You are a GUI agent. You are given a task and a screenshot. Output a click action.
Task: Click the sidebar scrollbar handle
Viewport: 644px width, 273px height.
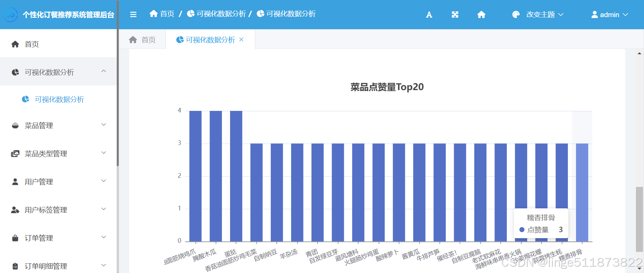tap(118, 84)
